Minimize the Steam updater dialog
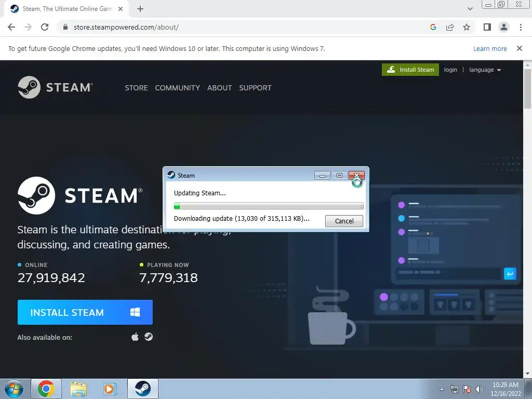Viewport: 532px width, 399px height. pyautogui.click(x=322, y=176)
